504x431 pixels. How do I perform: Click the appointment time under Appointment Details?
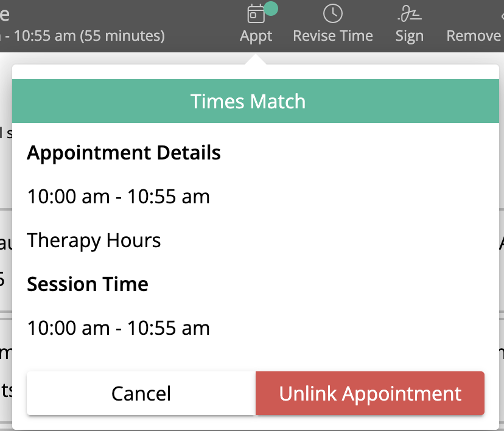118,197
